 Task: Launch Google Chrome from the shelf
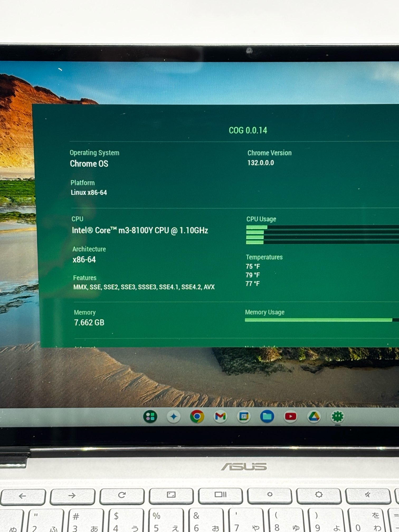click(x=197, y=417)
